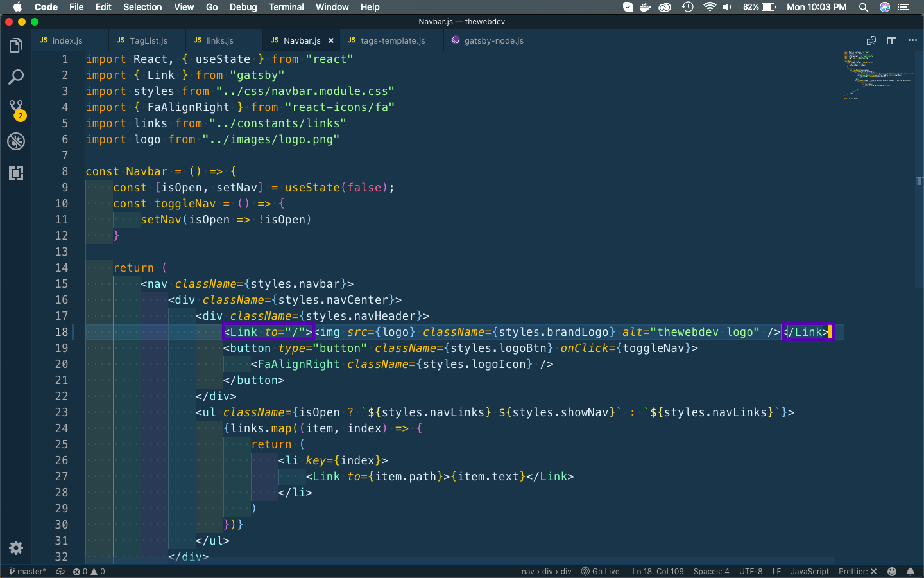Open the View menu
This screenshot has width=924, height=578.
tap(184, 7)
